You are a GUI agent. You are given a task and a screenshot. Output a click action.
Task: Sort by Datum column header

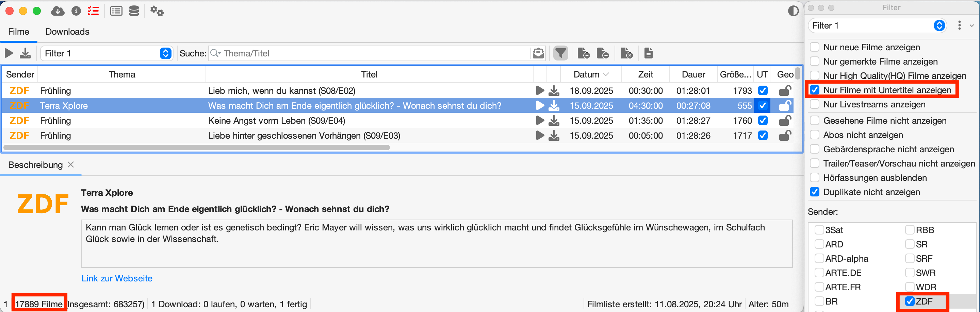[x=591, y=74]
